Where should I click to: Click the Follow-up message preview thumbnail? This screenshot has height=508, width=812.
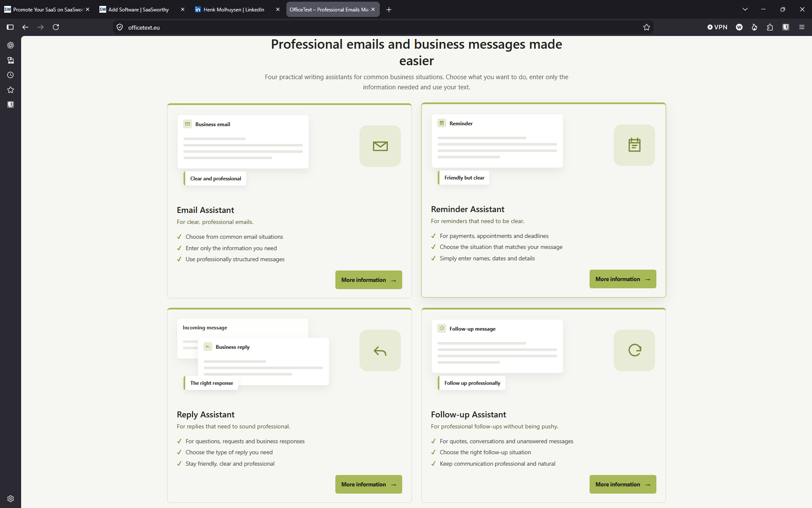(497, 346)
